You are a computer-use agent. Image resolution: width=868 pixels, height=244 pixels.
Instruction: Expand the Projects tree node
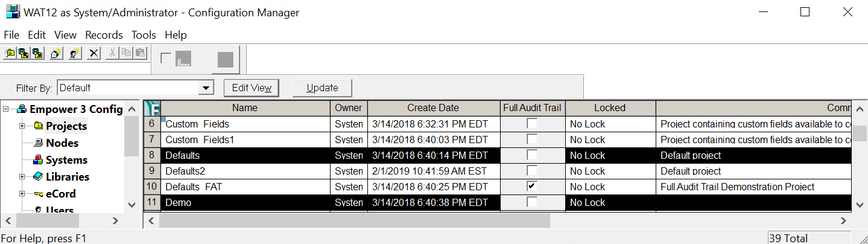click(x=22, y=126)
